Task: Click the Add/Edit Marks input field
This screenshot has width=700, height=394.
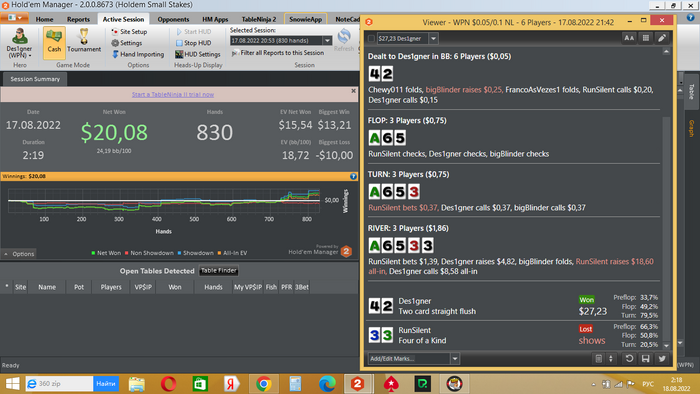Action: (x=409, y=358)
